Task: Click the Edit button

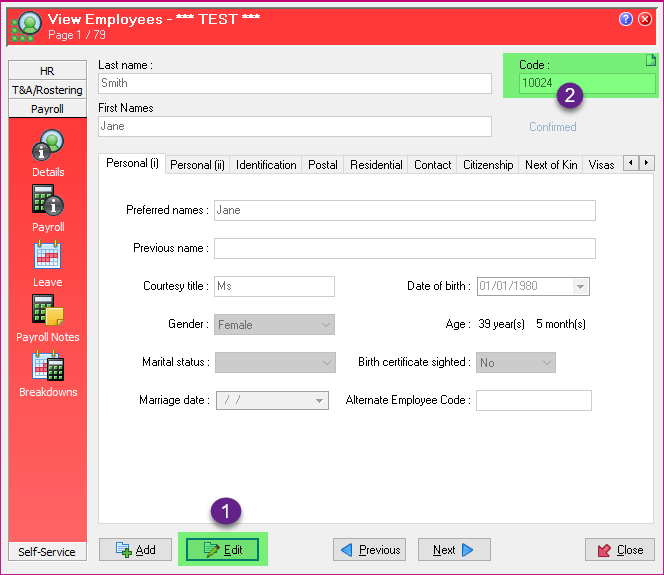Action: (222, 550)
